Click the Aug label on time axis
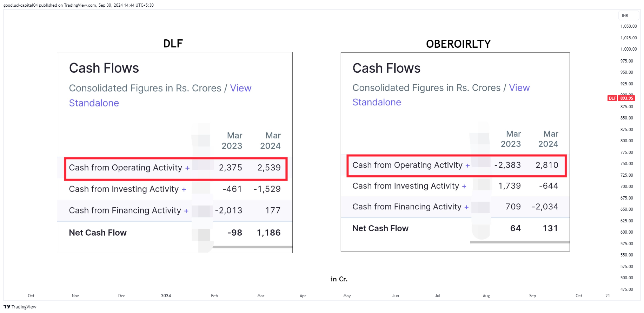Image resolution: width=644 pixels, height=313 pixels. point(486,296)
